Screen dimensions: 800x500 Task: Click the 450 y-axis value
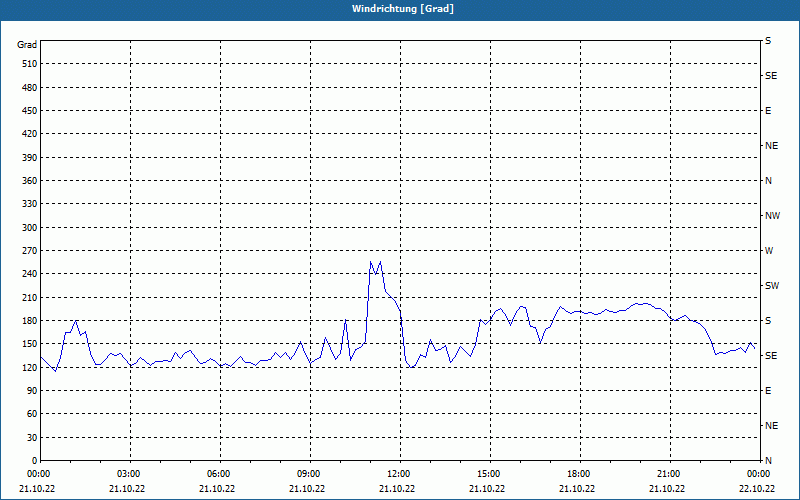[x=30, y=111]
